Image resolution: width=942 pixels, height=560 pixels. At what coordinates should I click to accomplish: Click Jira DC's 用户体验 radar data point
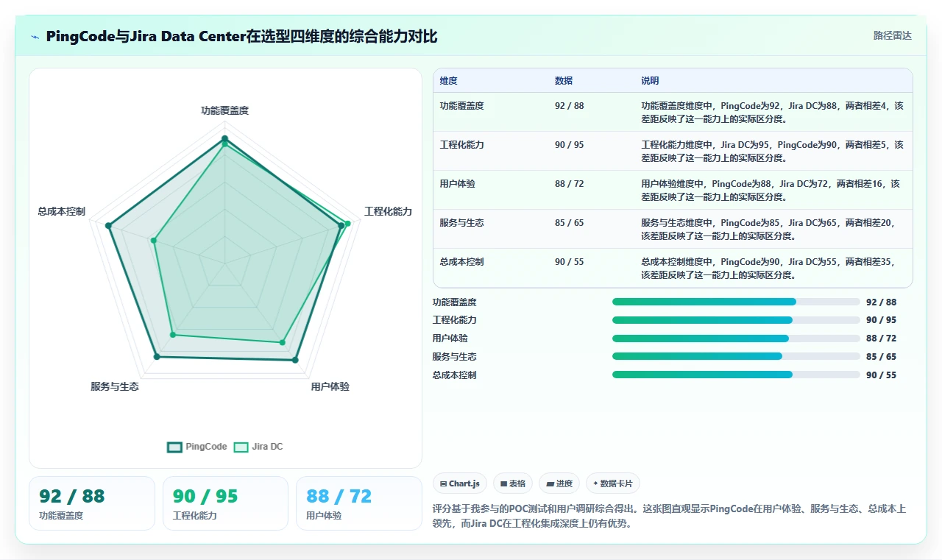[x=282, y=343]
